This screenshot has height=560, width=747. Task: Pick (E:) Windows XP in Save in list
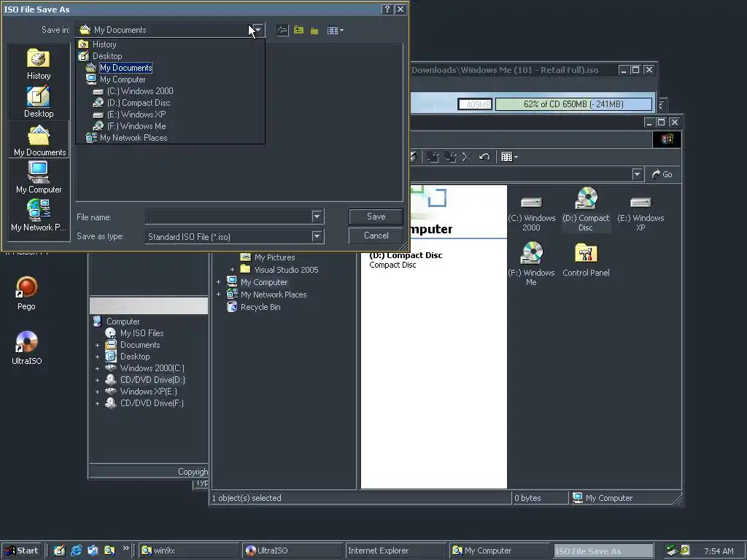click(136, 114)
